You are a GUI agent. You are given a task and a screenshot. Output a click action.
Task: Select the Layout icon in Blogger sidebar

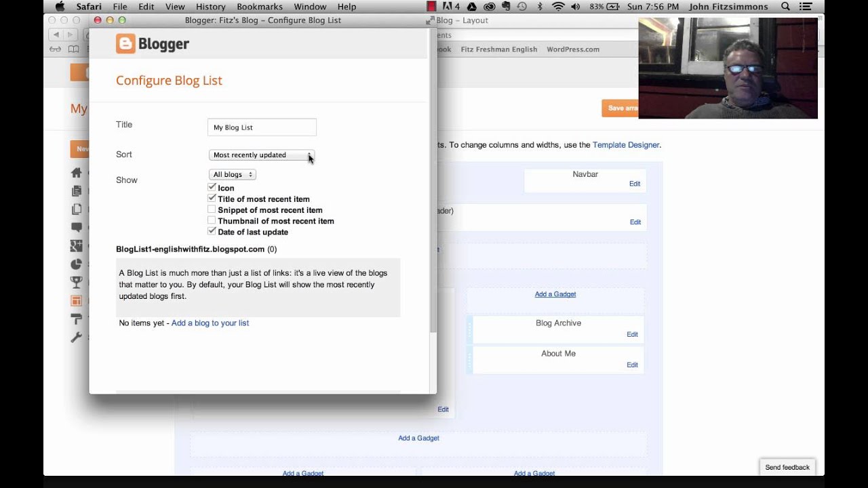coord(77,300)
